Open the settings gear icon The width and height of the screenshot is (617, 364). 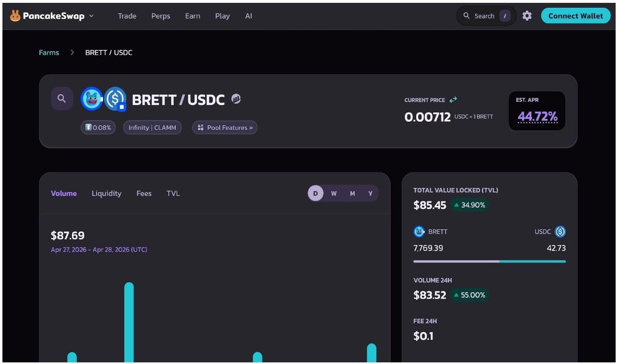point(527,16)
